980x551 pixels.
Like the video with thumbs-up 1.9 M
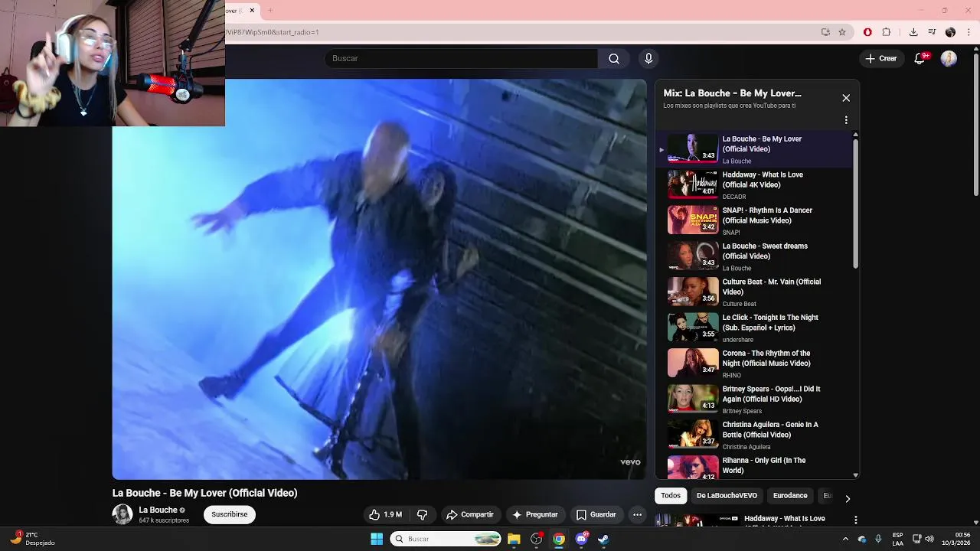pos(386,514)
